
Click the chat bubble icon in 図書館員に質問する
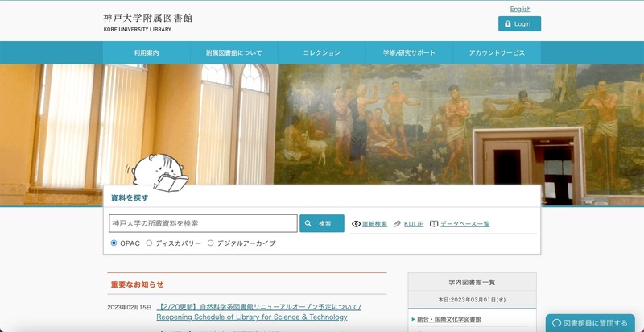pyautogui.click(x=557, y=323)
